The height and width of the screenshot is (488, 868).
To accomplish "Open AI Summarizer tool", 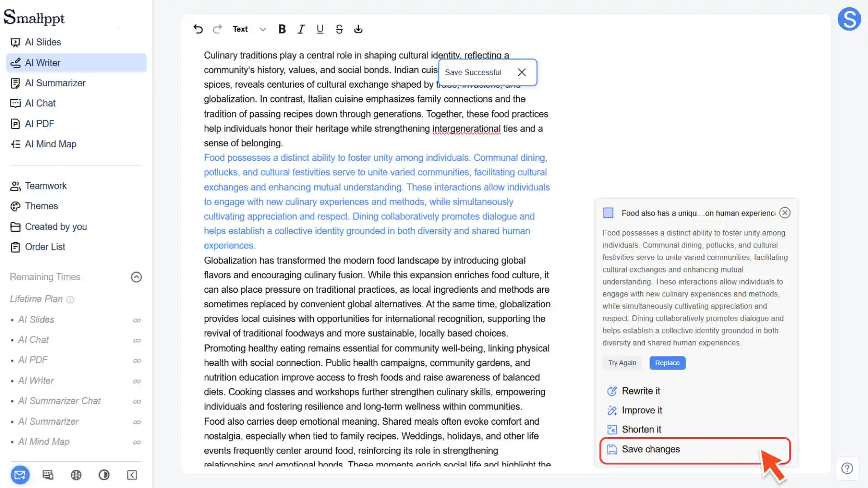I will [76, 83].
